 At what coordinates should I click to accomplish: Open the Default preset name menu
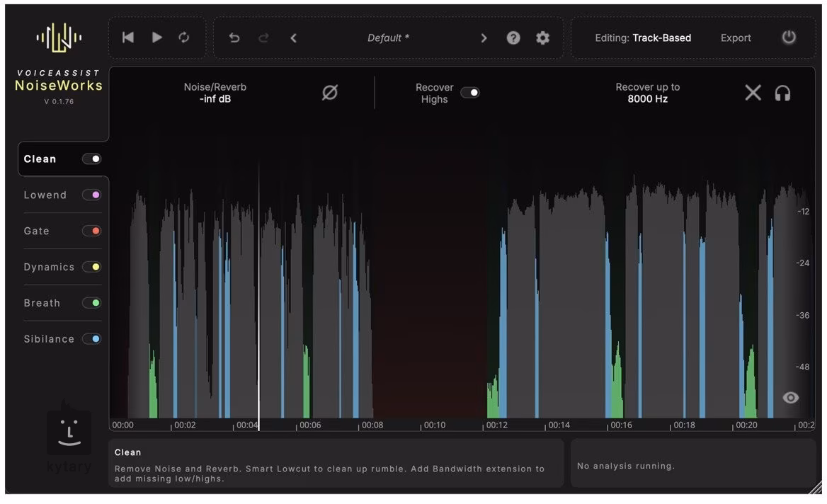(388, 38)
